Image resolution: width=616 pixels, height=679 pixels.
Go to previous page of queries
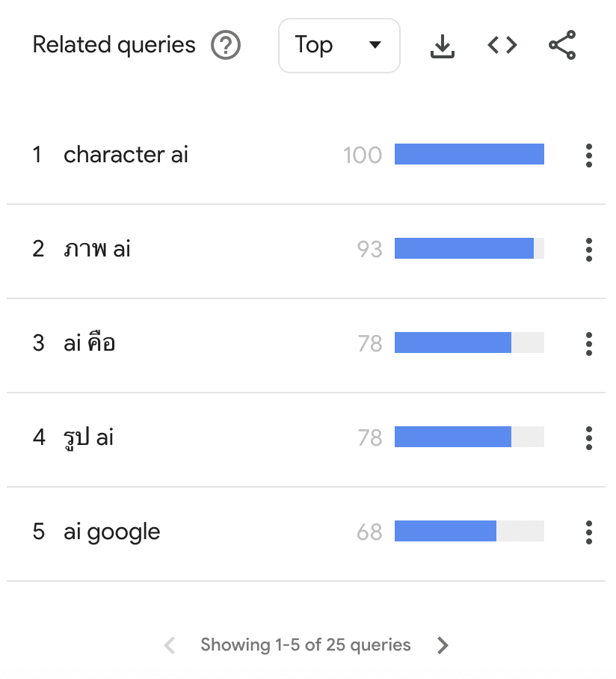pos(170,645)
